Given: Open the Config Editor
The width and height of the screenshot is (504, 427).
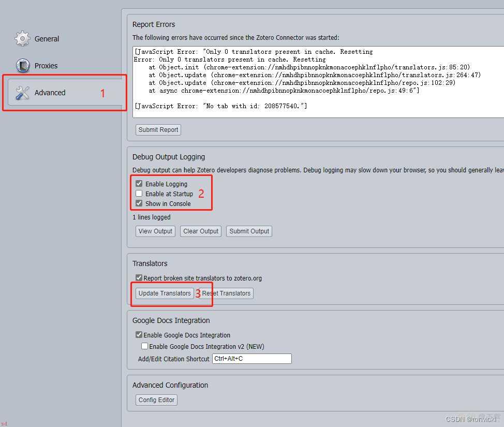Looking at the screenshot, I should click(156, 400).
